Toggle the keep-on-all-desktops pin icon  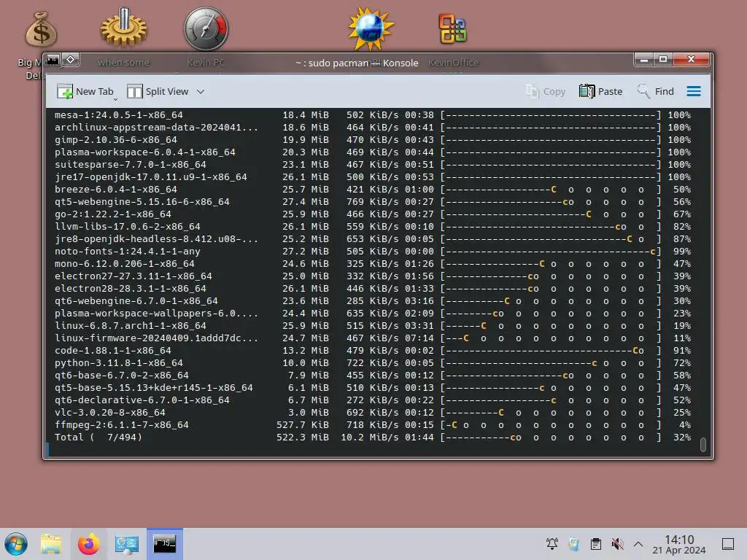coord(71,60)
